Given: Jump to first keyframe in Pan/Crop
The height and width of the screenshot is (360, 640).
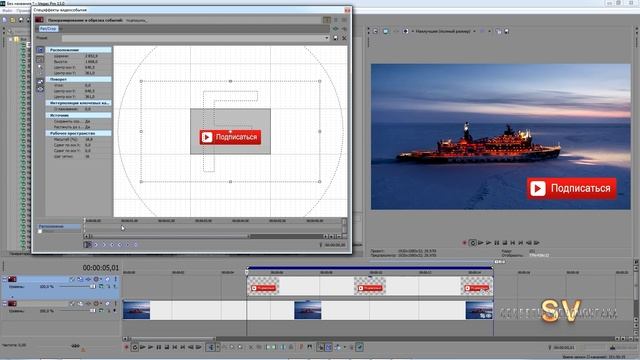Looking at the screenshot, I should pyautogui.click(x=96, y=244).
